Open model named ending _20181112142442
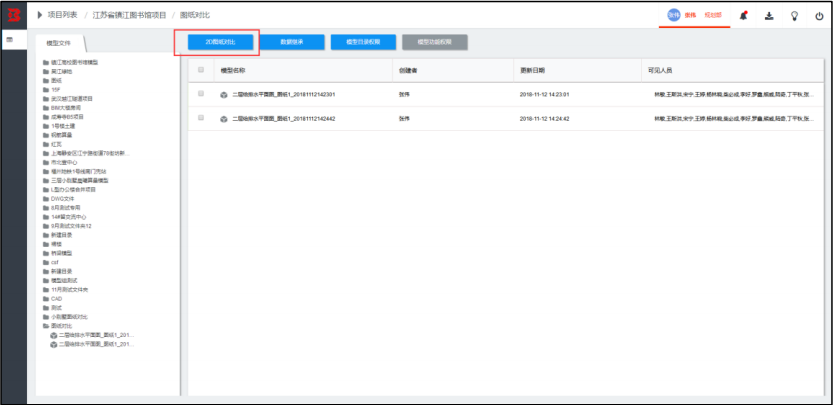This screenshot has width=834, height=405. pyautogui.click(x=283, y=119)
